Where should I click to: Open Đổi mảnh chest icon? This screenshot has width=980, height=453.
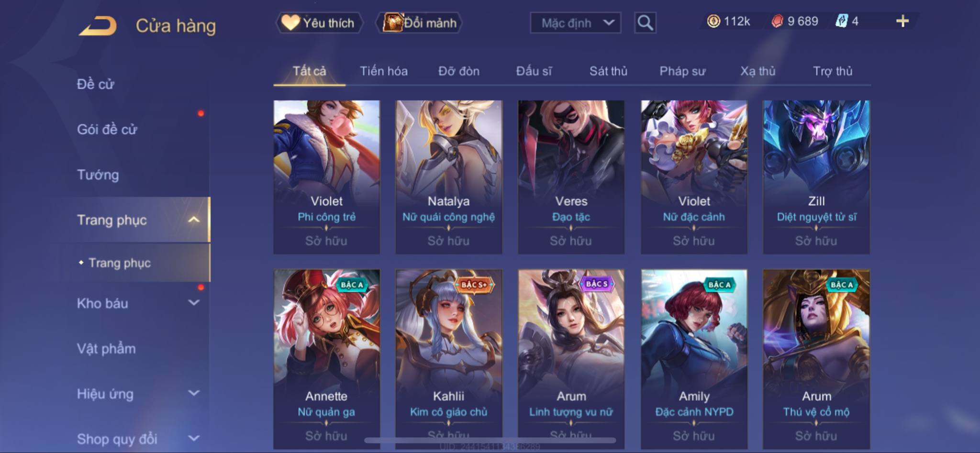click(393, 22)
